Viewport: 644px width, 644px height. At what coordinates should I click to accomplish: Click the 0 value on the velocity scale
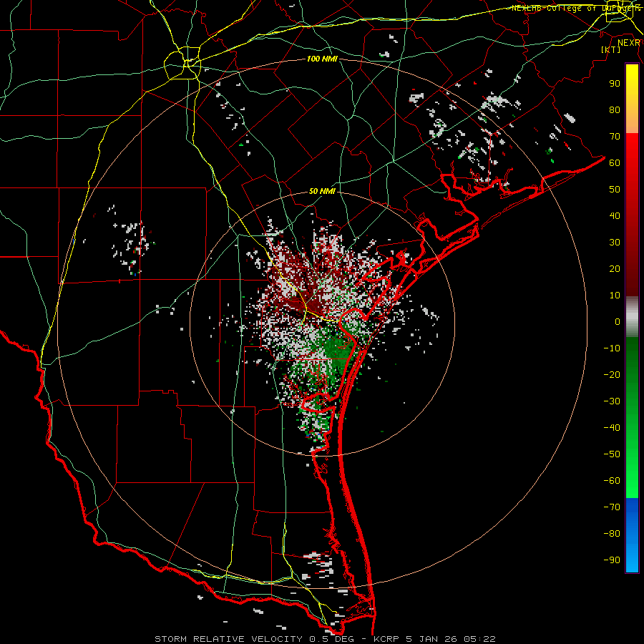coord(618,321)
